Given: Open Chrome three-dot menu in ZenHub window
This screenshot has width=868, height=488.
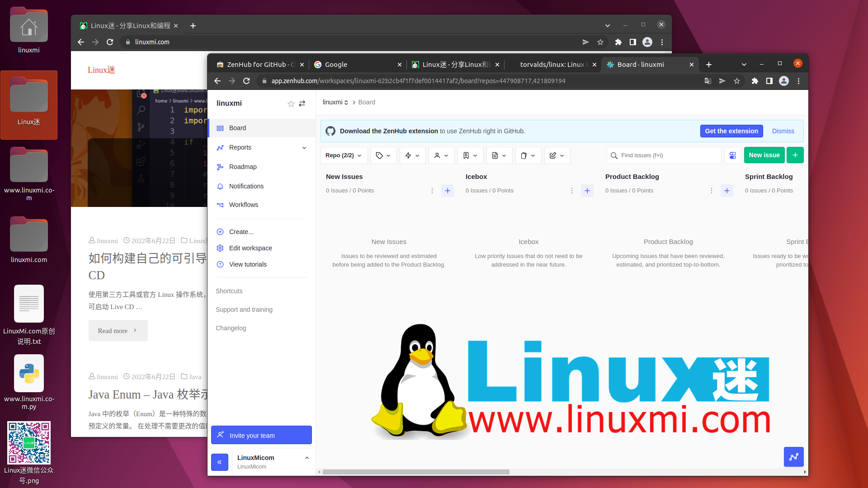Looking at the screenshot, I should point(799,81).
